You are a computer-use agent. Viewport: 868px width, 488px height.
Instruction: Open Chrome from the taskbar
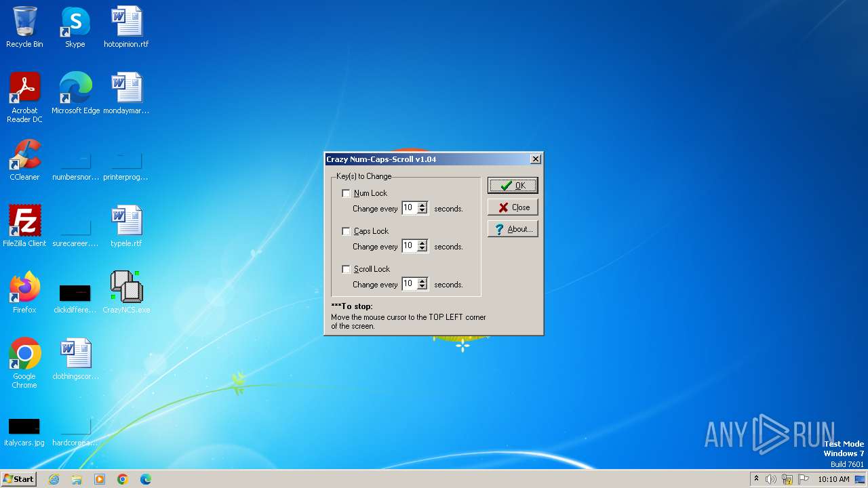123,479
